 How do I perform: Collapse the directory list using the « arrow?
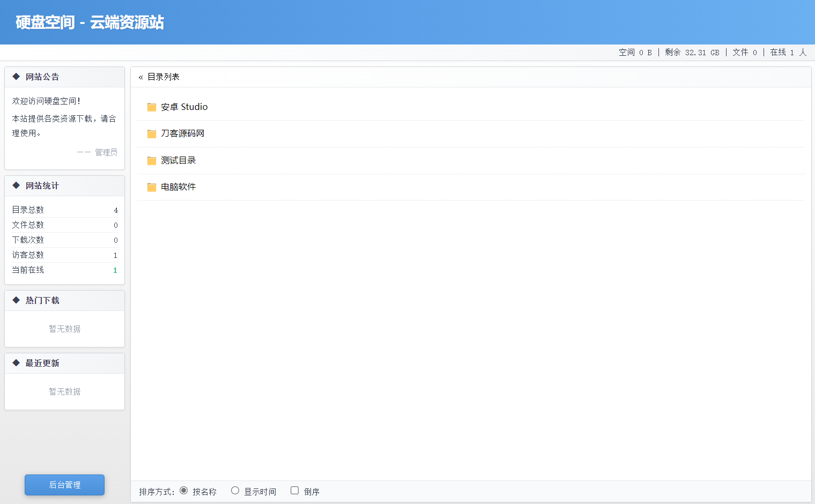pyautogui.click(x=140, y=77)
